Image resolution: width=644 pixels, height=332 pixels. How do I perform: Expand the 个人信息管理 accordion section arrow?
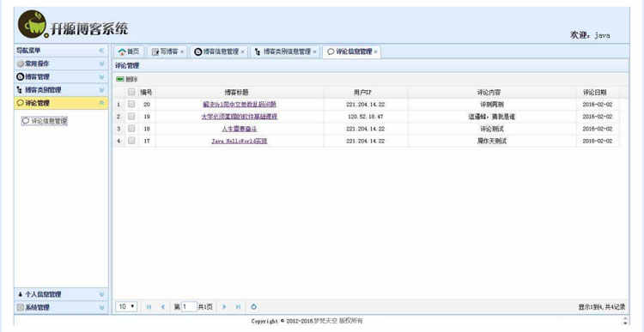click(x=101, y=294)
